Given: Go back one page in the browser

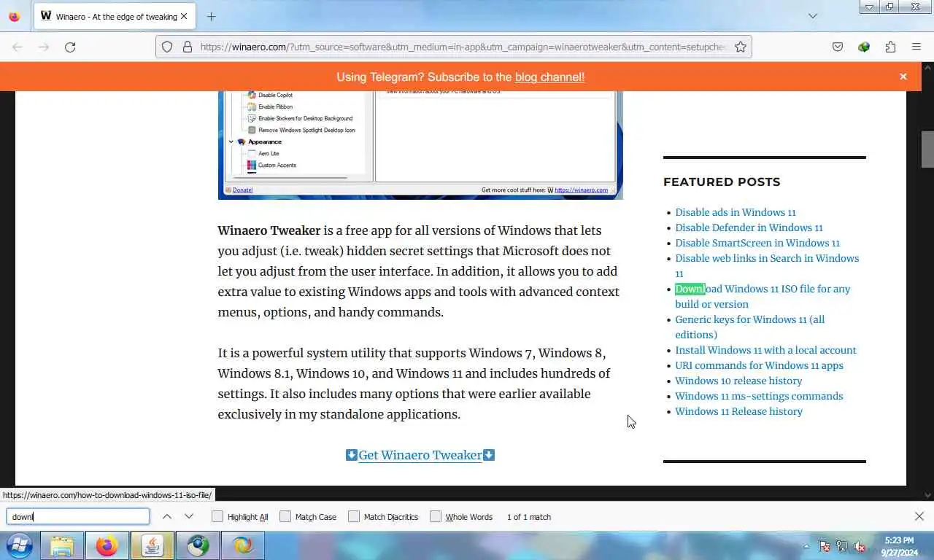Looking at the screenshot, I should [x=18, y=47].
